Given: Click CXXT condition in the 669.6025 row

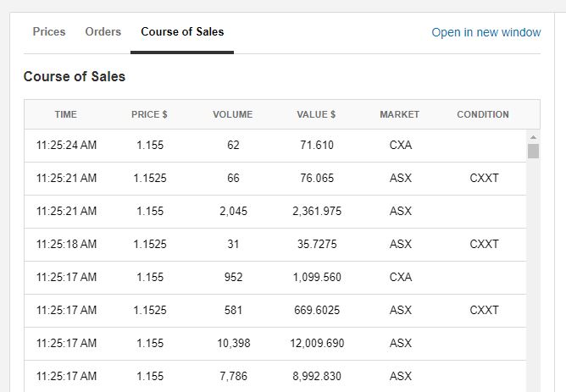Looking at the screenshot, I should click(484, 310).
